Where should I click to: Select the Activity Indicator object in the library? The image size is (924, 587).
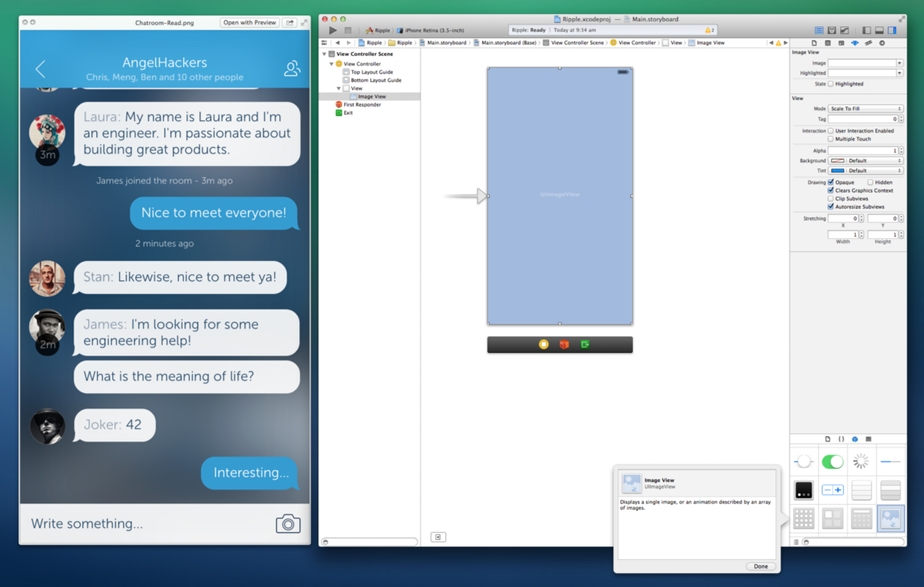tap(862, 461)
